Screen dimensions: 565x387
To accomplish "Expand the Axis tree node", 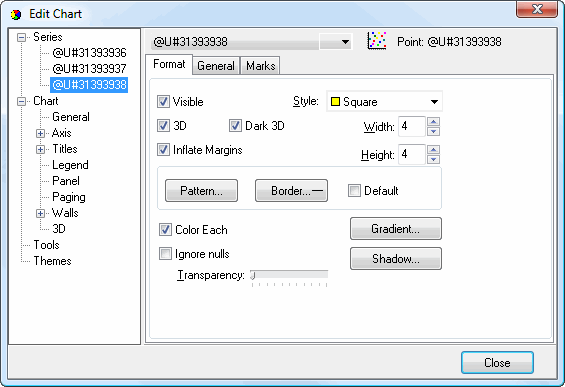I will [x=40, y=133].
